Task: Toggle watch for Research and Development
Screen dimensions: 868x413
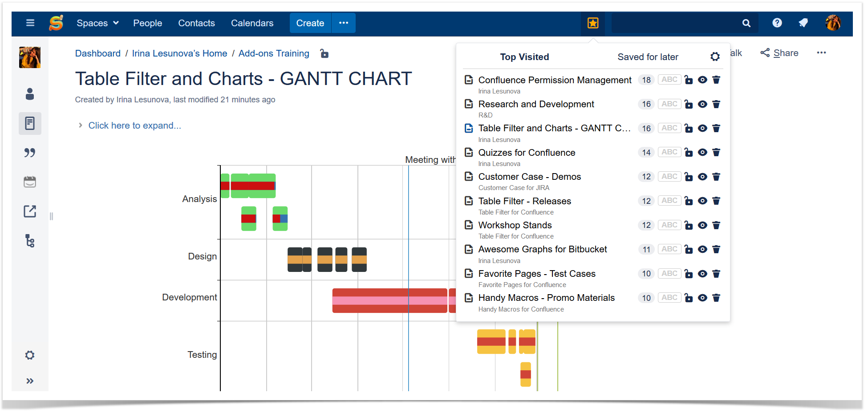Action: coord(702,104)
